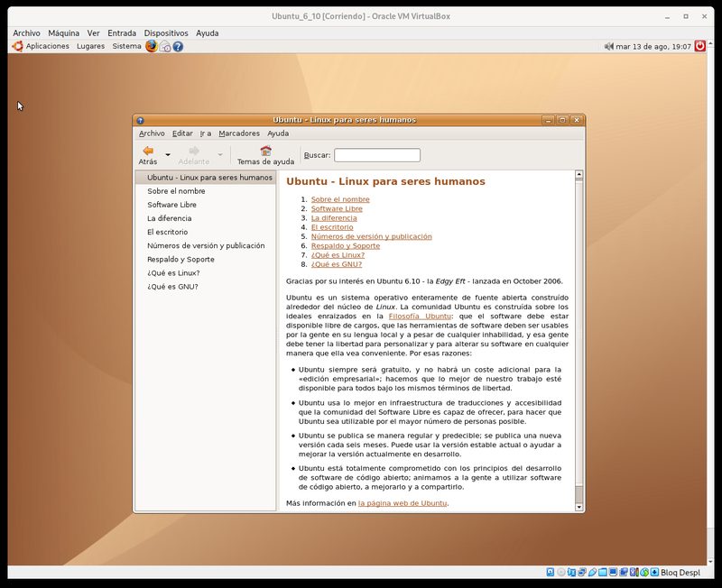Open the Ir a menu
Screen dimensions: 722x588
coord(206,133)
